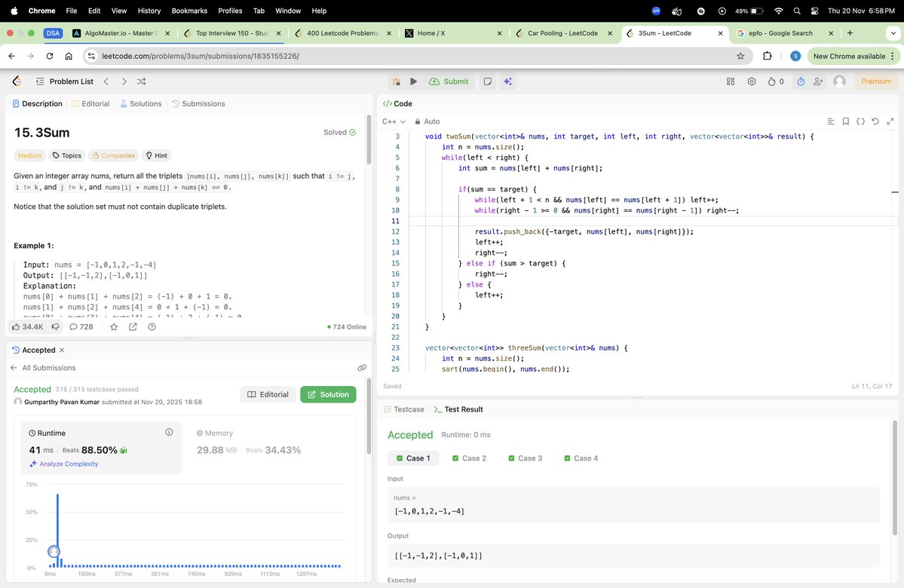Switch to the Solutions tab
Screen dimensions: 904x588
point(141,104)
